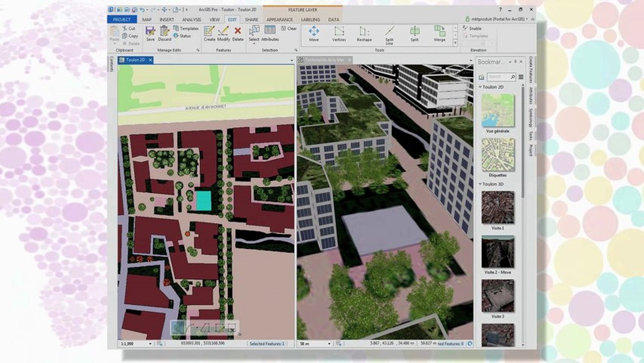Viewport: 644px width, 363px height.
Task: Toggle auto-hide pin on Bookmarks pane
Action: 515,62
